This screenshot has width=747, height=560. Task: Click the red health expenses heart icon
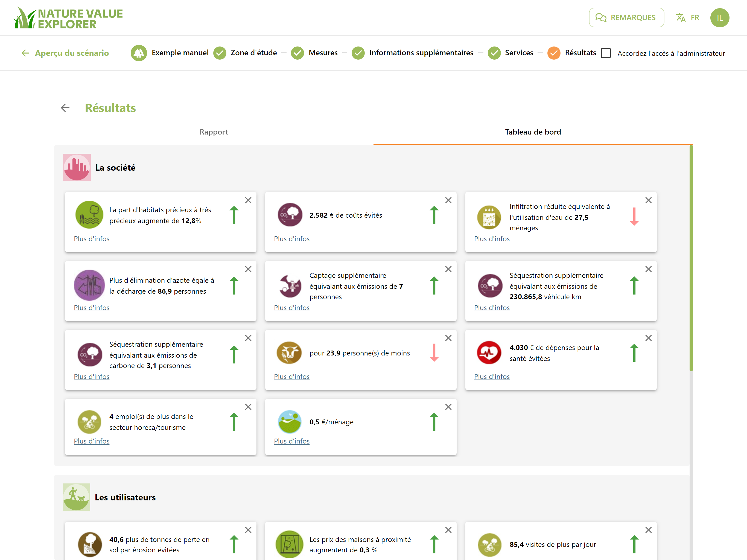tap(489, 353)
